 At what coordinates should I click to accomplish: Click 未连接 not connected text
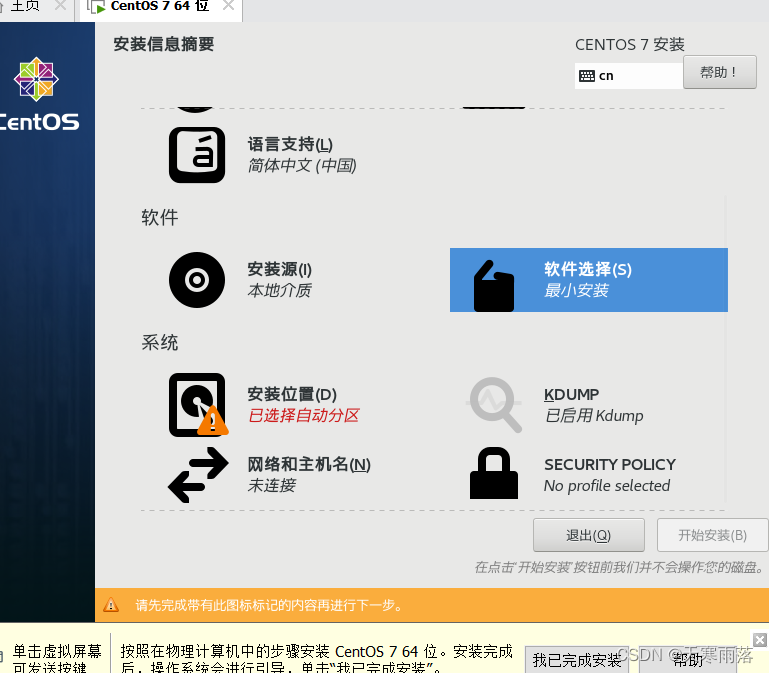tap(271, 486)
